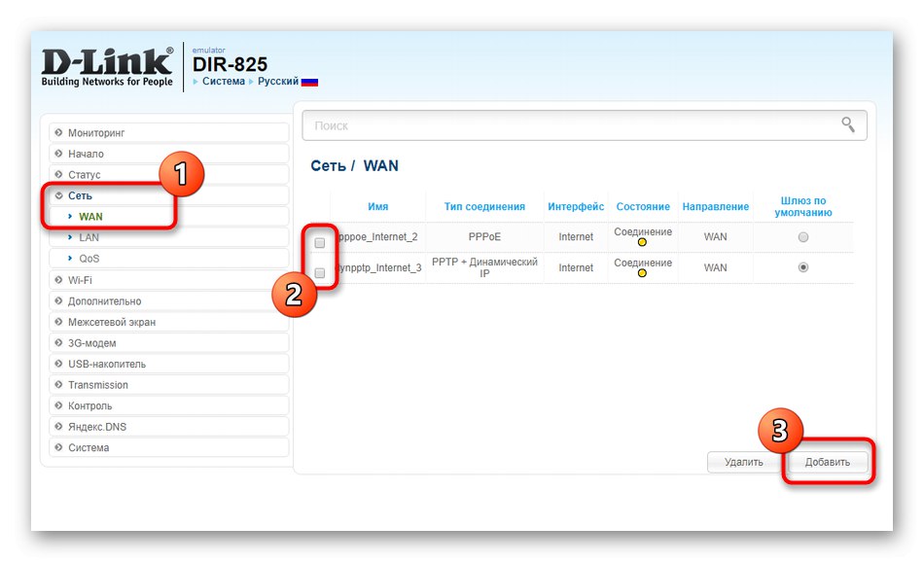This screenshot has height=562, width=924.
Task: Open the LAN submenu item
Action: [169, 237]
